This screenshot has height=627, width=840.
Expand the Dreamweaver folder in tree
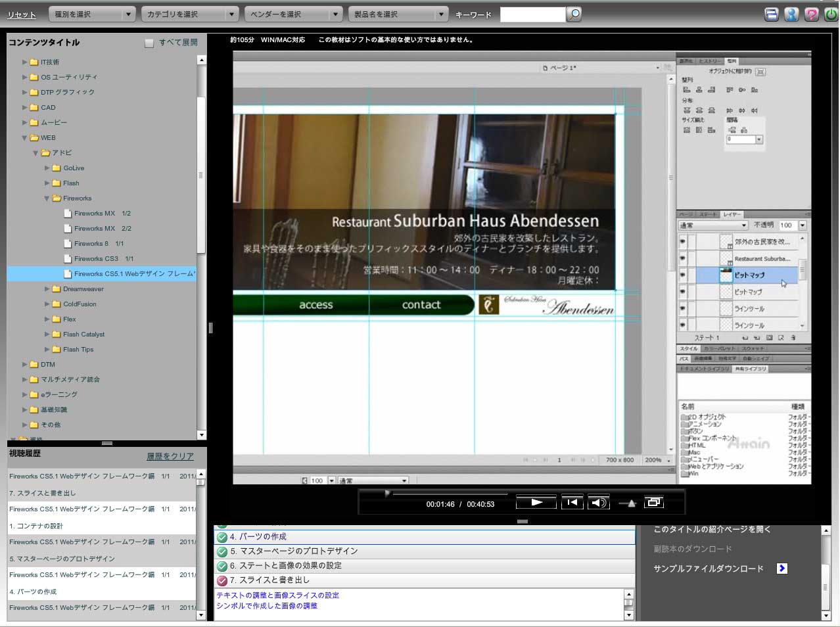[47, 289]
